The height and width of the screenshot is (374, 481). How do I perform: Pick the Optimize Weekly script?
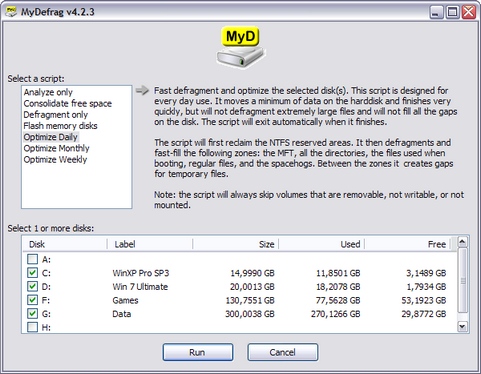[x=55, y=160]
